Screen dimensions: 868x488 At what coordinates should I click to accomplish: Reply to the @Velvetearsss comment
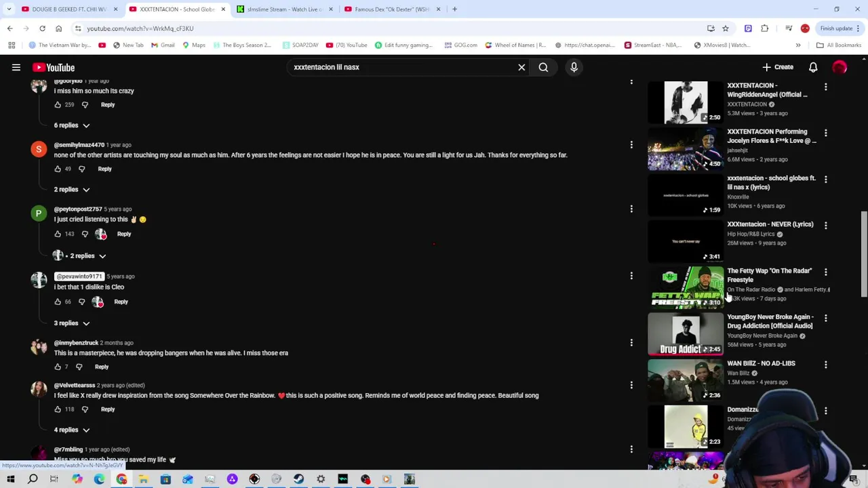tap(108, 409)
